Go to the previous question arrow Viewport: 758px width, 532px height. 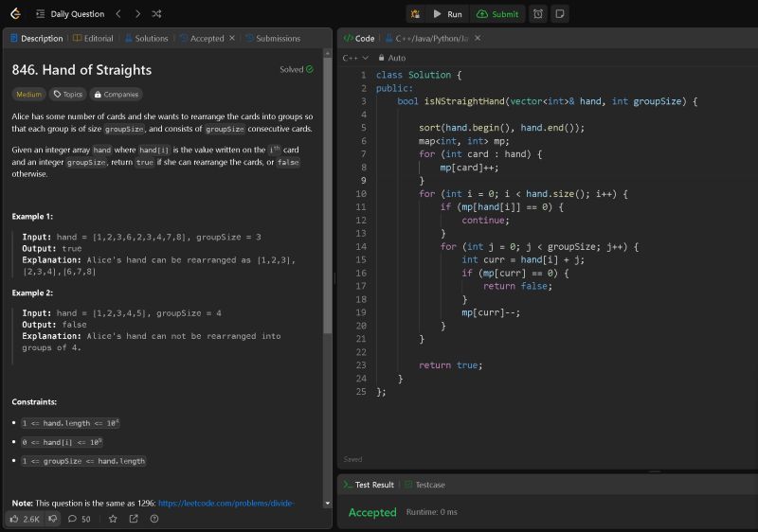[x=117, y=14]
